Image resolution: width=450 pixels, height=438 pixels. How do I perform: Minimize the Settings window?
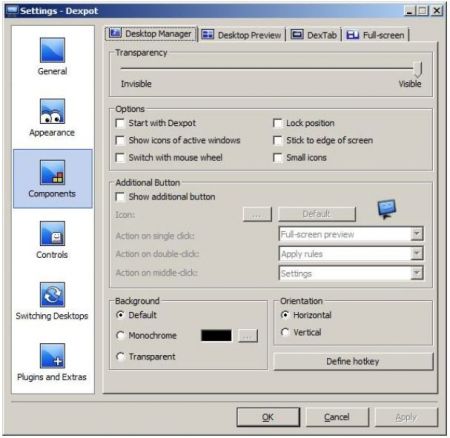coord(410,11)
